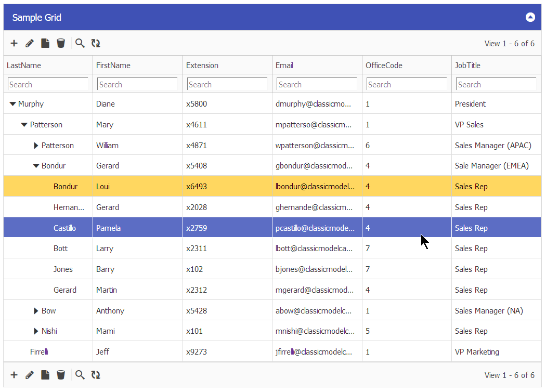
Task: Collapse the Murphy tree node
Action: (x=12, y=104)
